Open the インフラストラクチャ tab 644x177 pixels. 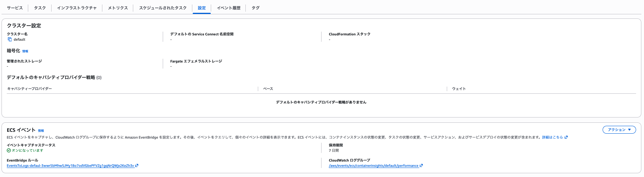(77, 8)
